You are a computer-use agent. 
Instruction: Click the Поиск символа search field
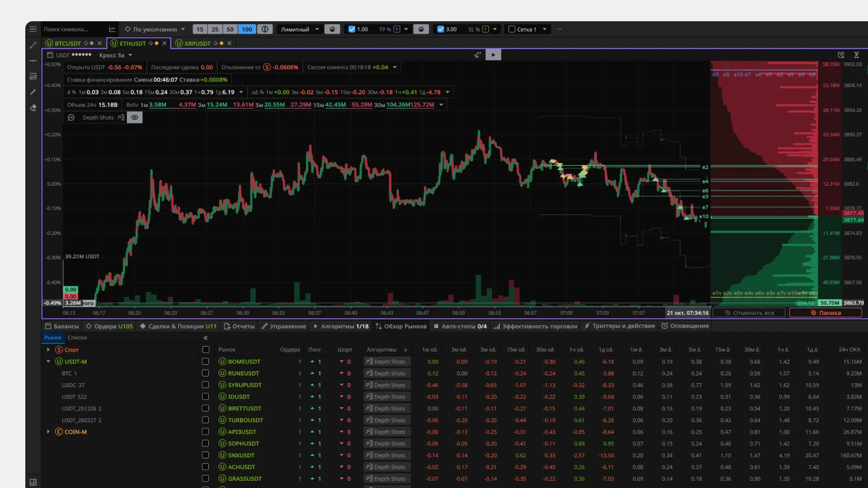pyautogui.click(x=72, y=29)
